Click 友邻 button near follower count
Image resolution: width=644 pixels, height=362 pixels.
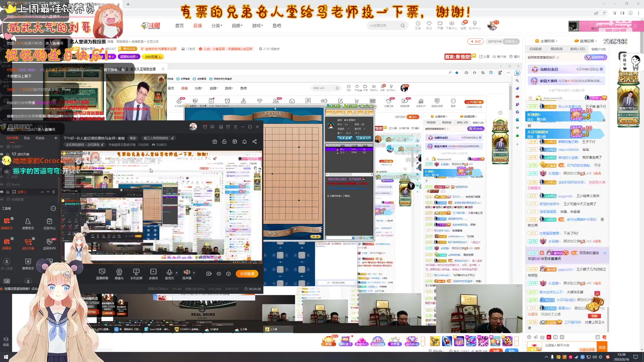click(475, 42)
